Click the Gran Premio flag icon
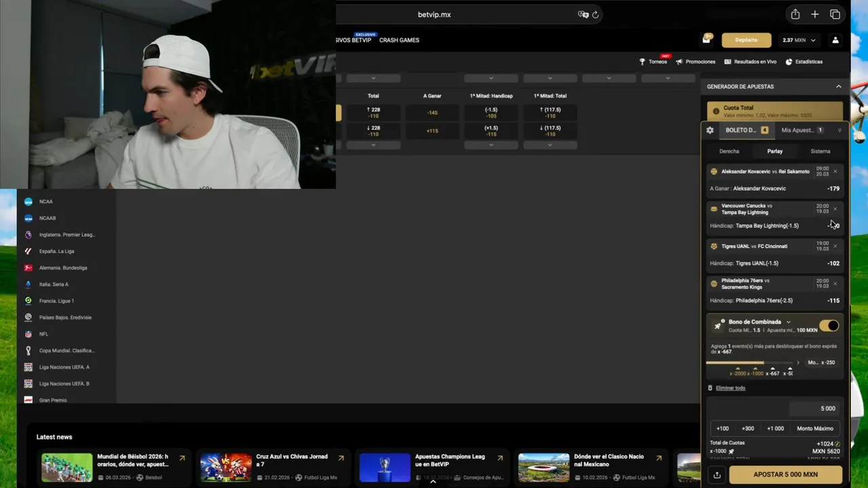This screenshot has width=868, height=488. point(28,400)
